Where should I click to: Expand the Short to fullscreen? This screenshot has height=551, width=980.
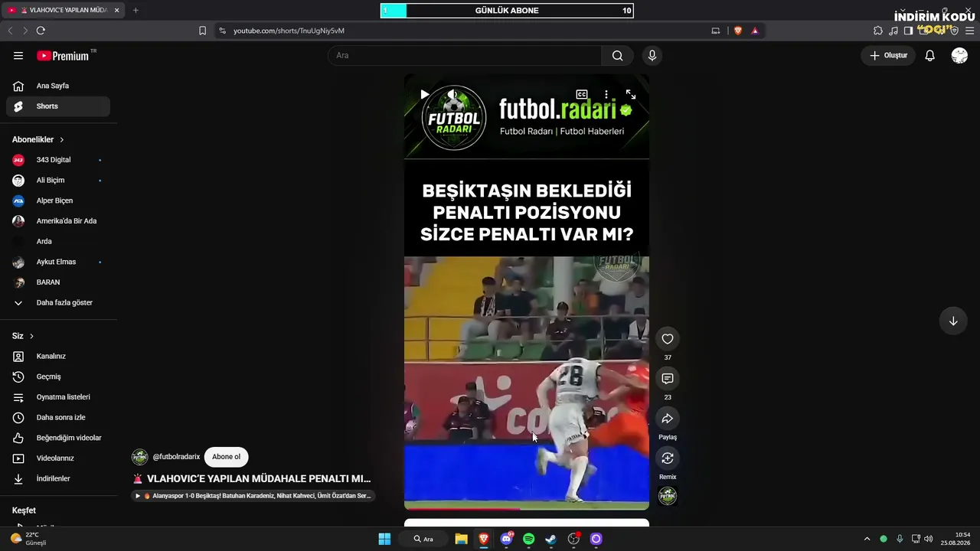[x=631, y=94]
